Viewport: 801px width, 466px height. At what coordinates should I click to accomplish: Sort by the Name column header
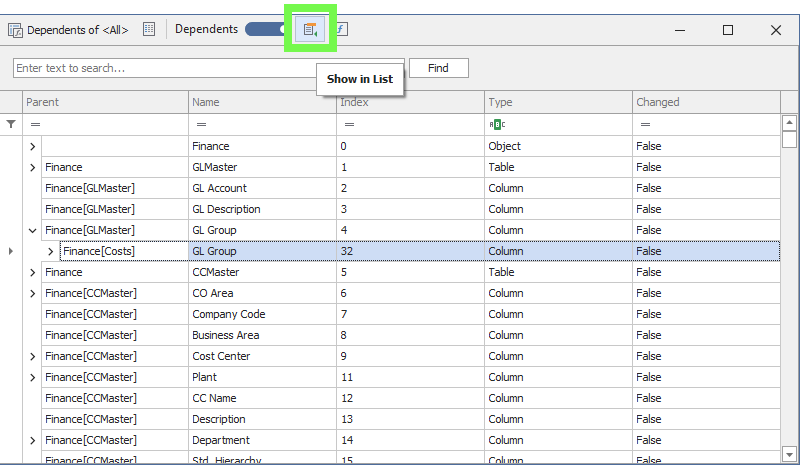[x=262, y=102]
